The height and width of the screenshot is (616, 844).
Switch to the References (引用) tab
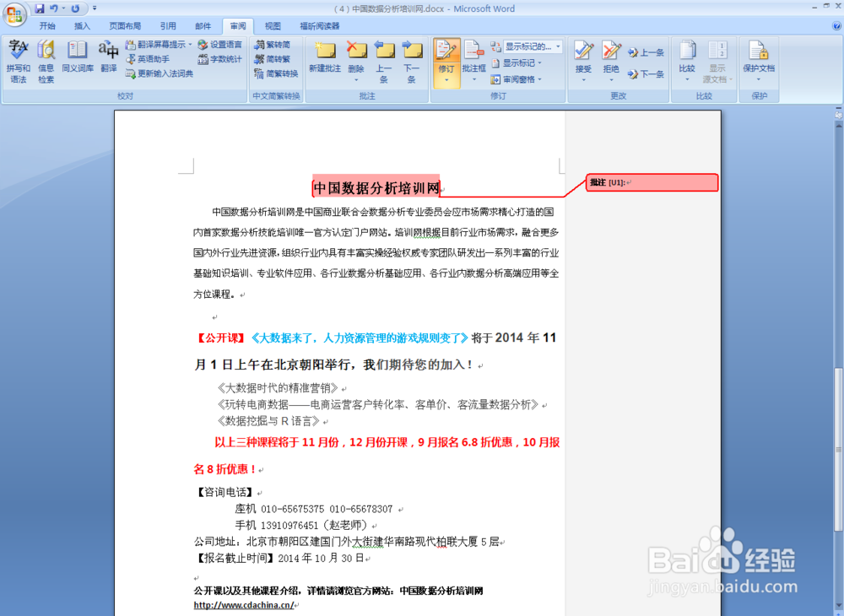click(168, 26)
